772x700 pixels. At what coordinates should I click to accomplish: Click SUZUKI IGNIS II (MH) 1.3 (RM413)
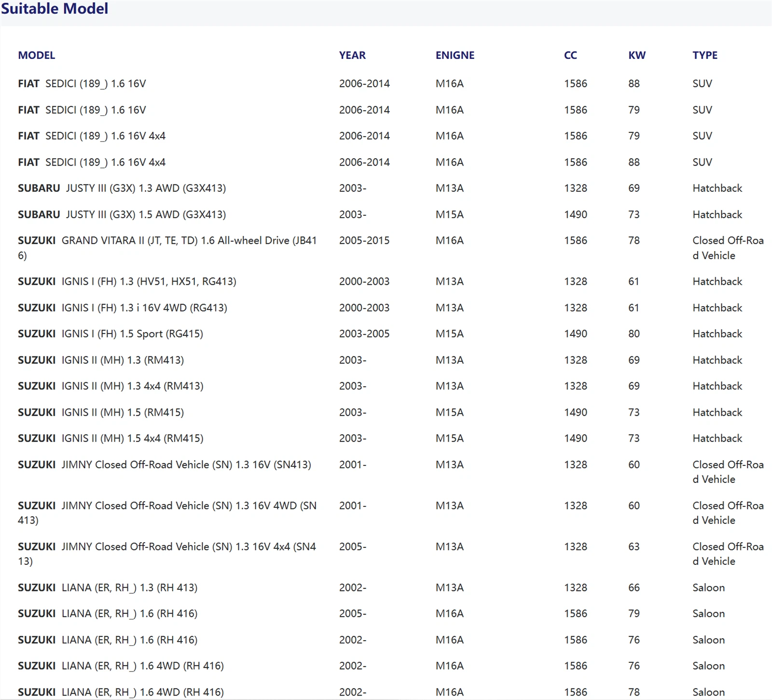click(x=101, y=360)
